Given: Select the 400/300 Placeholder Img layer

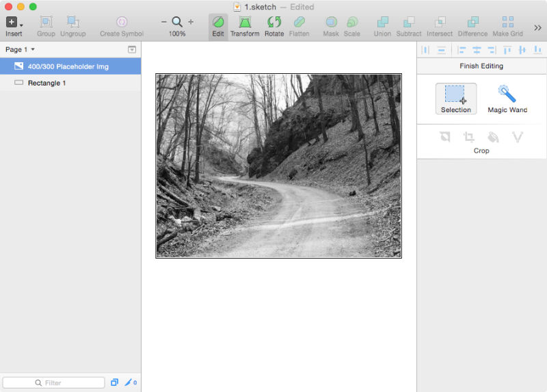Looking at the screenshot, I should tap(68, 66).
